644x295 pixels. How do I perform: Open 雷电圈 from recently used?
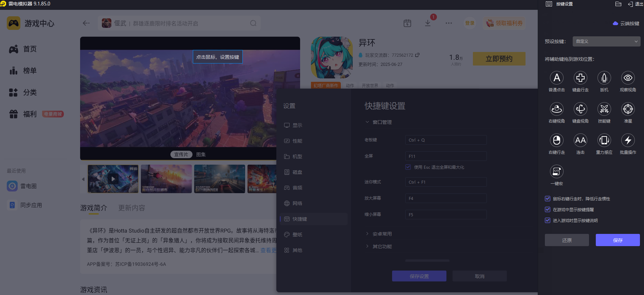[x=22, y=186]
